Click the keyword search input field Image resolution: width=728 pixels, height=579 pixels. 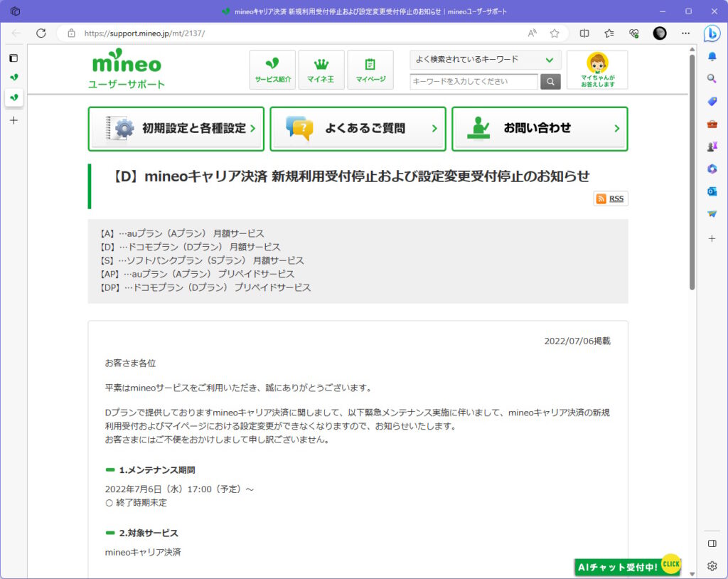(474, 81)
